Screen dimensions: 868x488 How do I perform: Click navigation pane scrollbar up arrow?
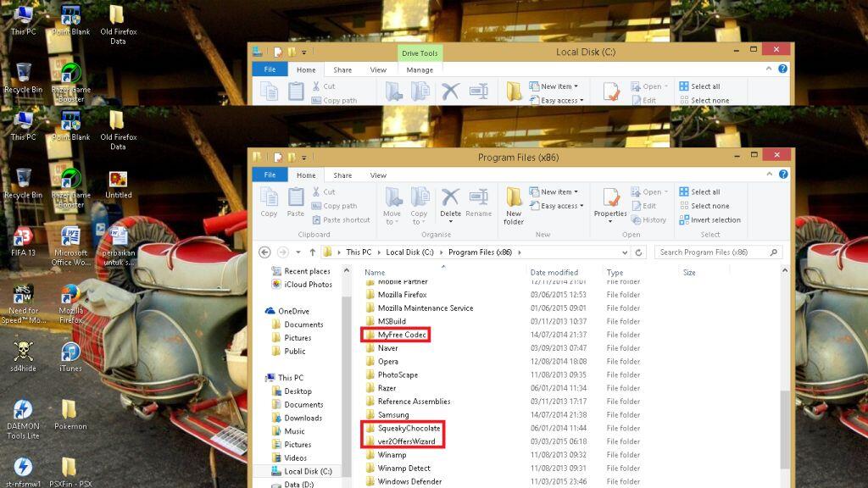pos(347,270)
